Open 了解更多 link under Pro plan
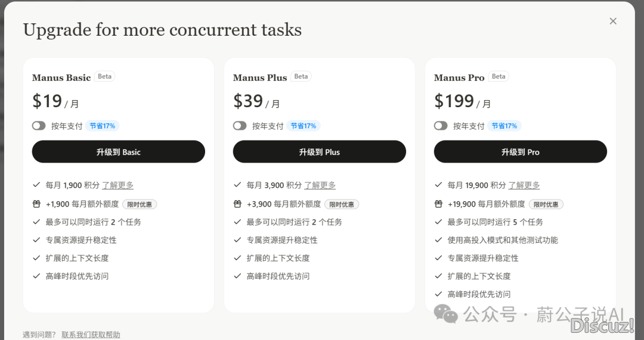Screen dimensions: 644x340 [x=524, y=185]
